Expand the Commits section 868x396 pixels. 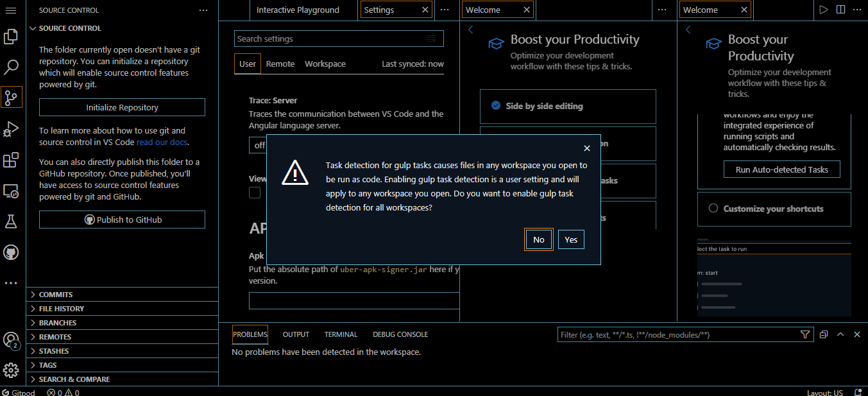[x=123, y=295]
